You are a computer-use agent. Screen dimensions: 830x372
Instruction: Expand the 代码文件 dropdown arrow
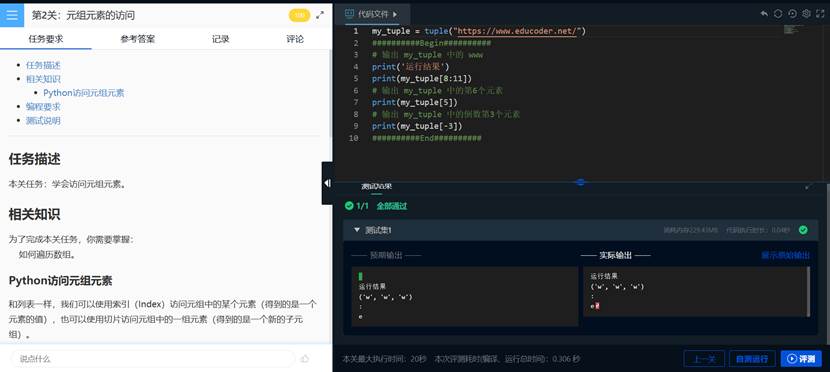pos(395,14)
